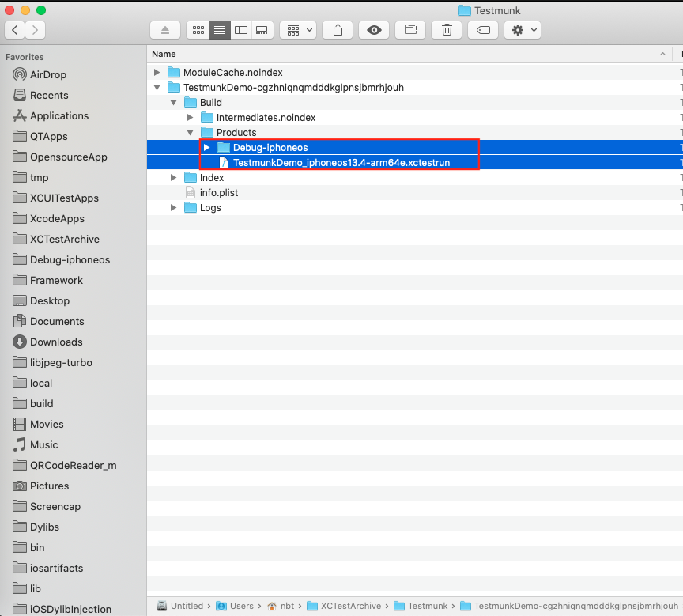Open the group-by arrangement dropdown
Image resolution: width=683 pixels, height=616 pixels.
(298, 30)
